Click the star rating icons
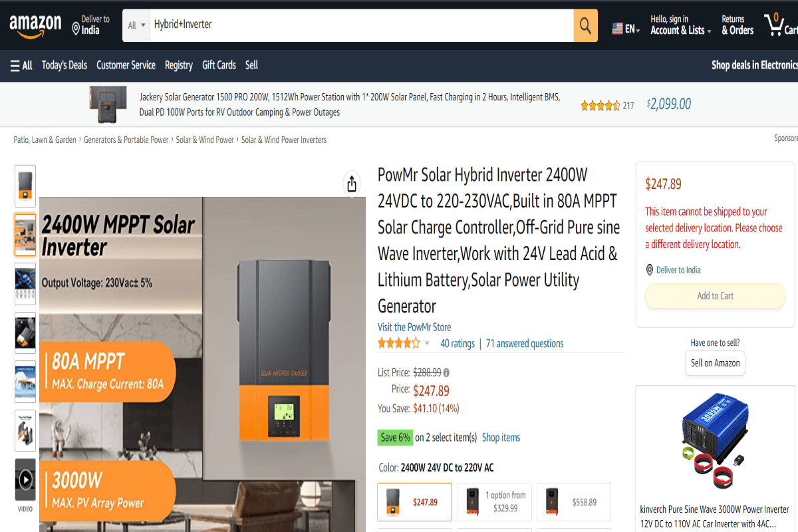This screenshot has width=798, height=532. (399, 343)
